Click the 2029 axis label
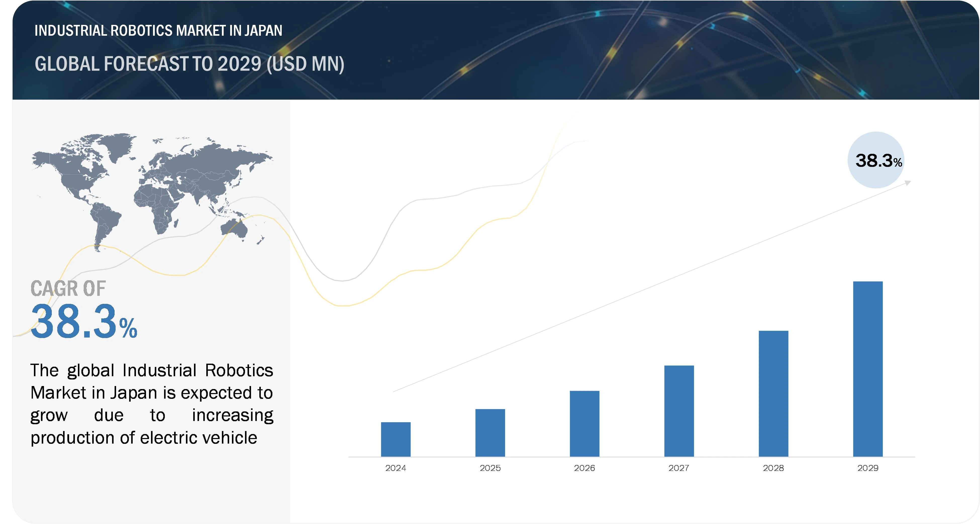 (868, 468)
